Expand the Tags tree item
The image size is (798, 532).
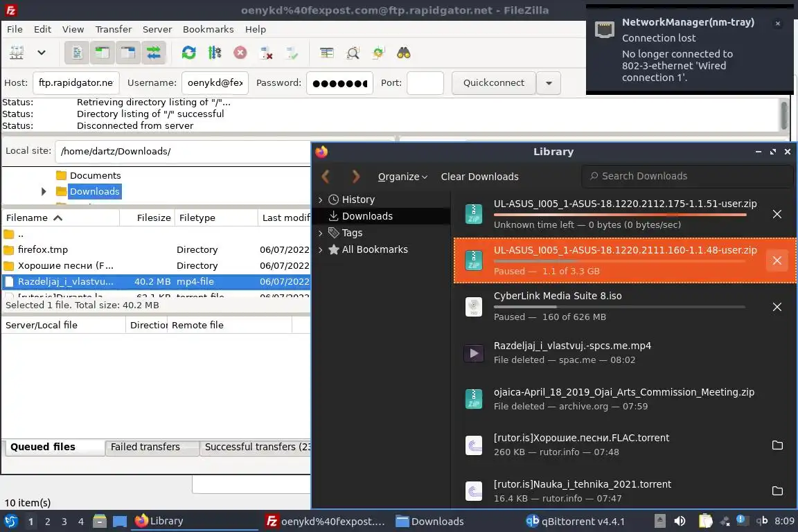[321, 233]
